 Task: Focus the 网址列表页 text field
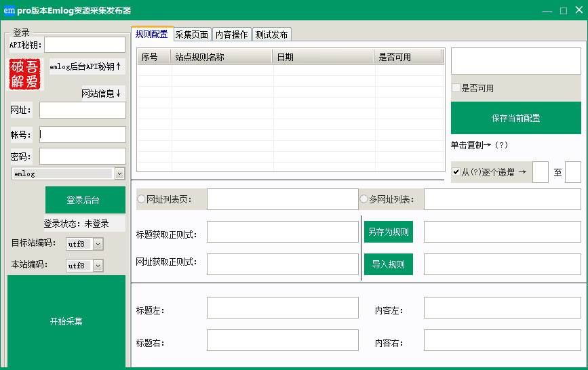click(283, 199)
